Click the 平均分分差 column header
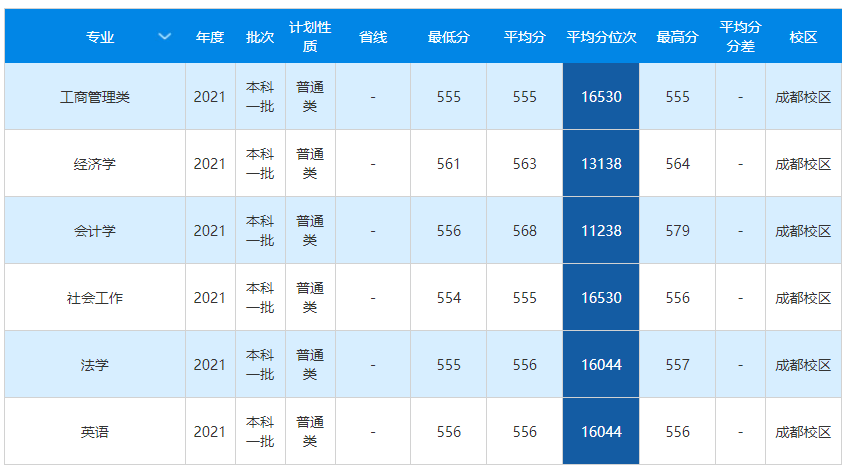Screen dimensions: 850x472 pyautogui.click(x=740, y=37)
